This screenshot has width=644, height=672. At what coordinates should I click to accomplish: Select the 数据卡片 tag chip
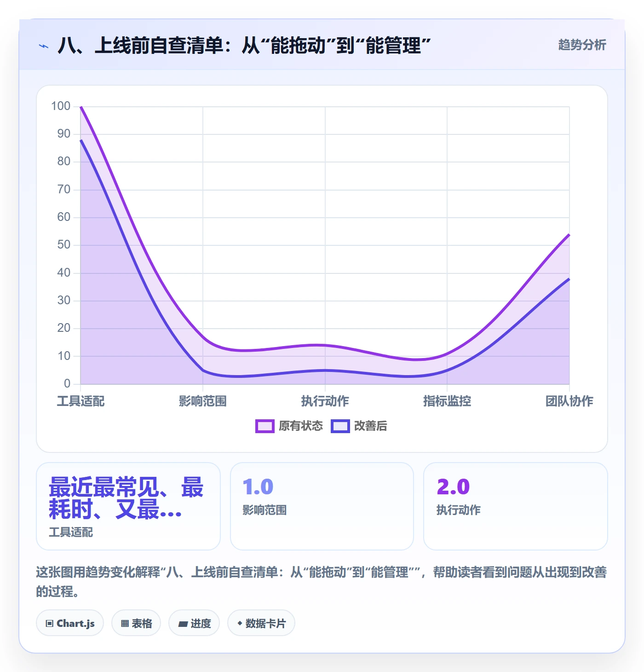261,623
